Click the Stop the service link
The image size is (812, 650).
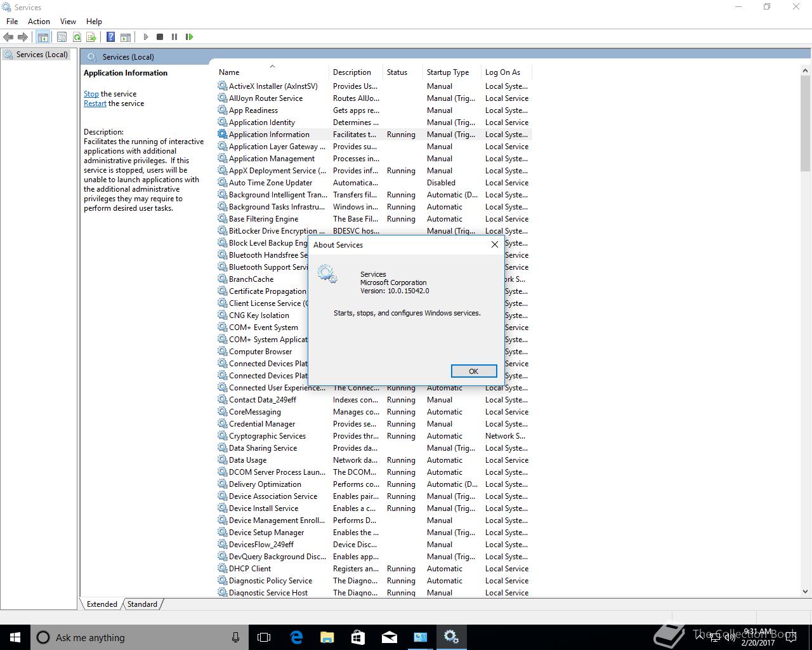click(91, 94)
